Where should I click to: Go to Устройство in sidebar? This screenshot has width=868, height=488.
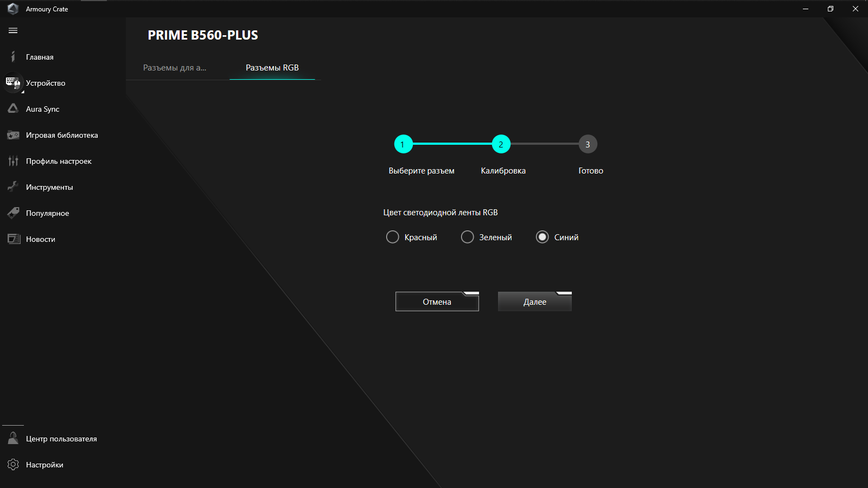[46, 83]
